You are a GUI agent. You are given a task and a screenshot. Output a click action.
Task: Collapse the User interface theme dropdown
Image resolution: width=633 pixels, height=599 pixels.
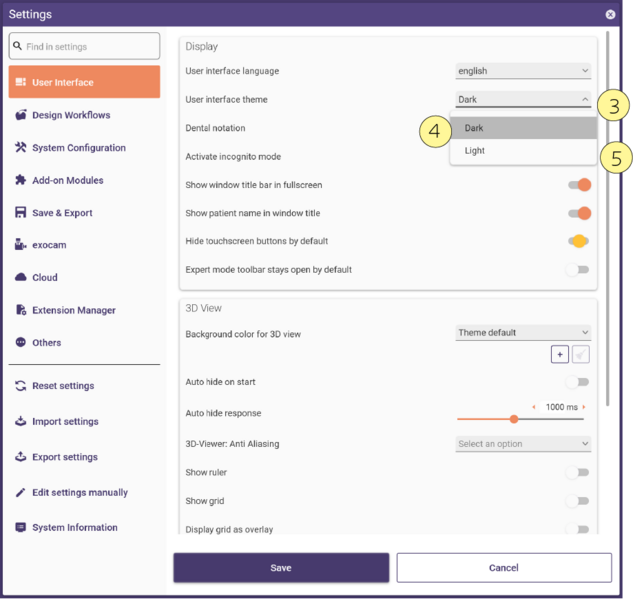click(523, 99)
